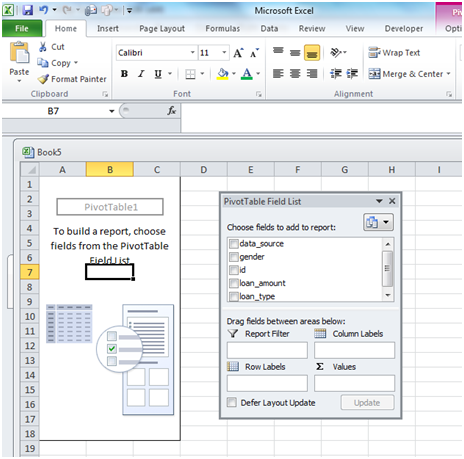Click Merge & Center button
464x459 pixels.
click(406, 74)
